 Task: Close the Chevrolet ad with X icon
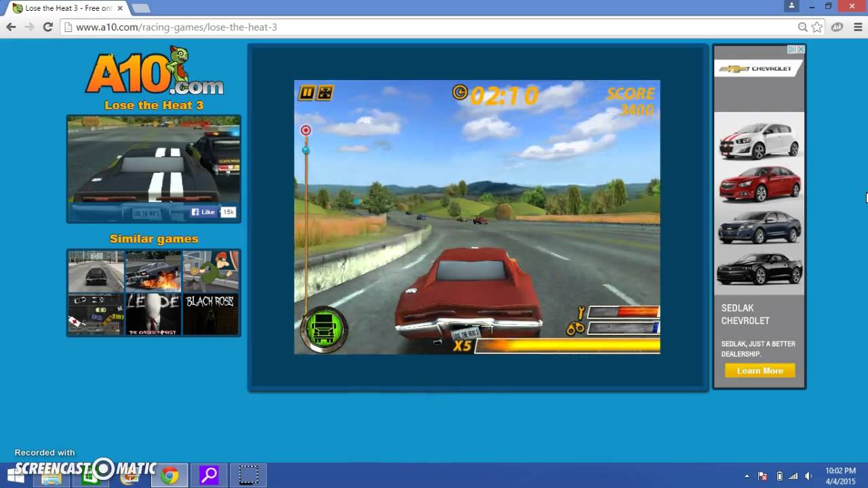(801, 49)
